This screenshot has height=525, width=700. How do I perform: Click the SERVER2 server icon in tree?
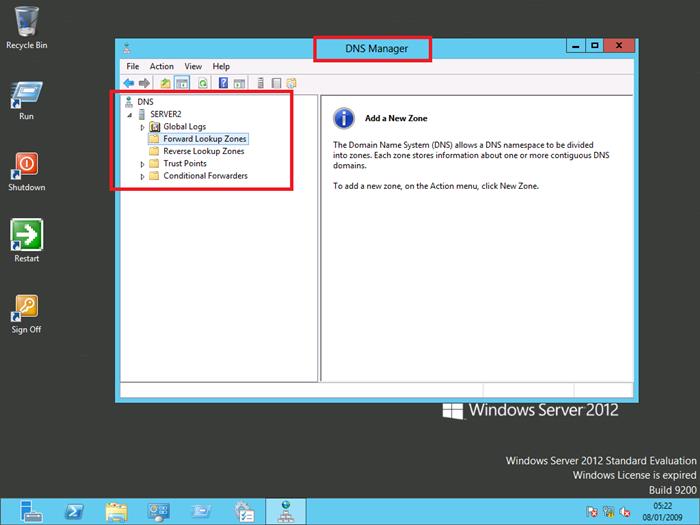click(142, 114)
